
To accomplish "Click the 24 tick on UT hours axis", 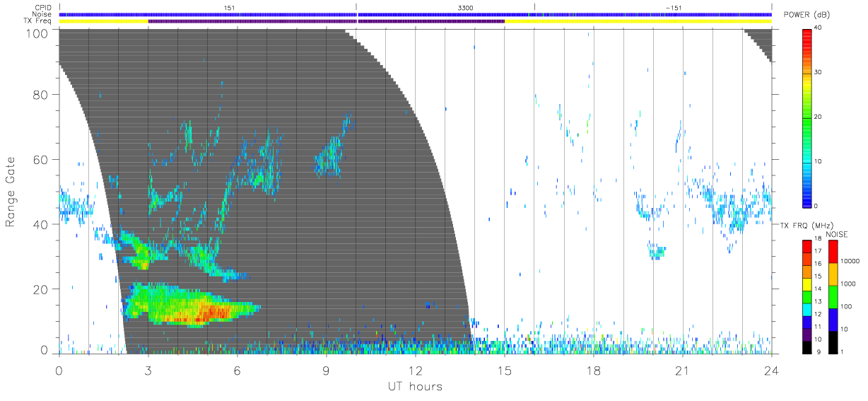I will click(x=771, y=370).
